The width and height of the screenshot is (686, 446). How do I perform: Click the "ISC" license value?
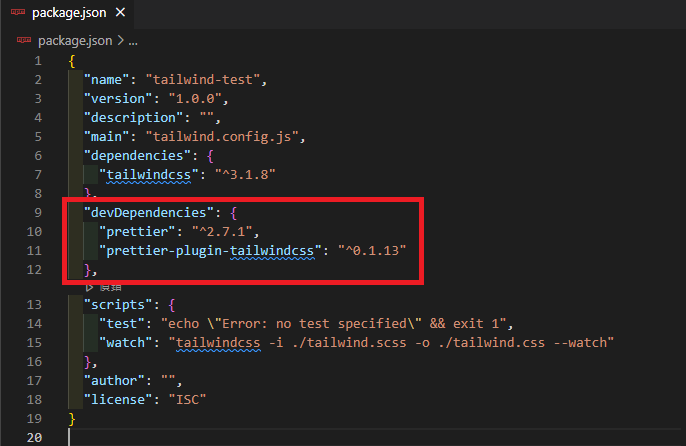click(x=187, y=400)
